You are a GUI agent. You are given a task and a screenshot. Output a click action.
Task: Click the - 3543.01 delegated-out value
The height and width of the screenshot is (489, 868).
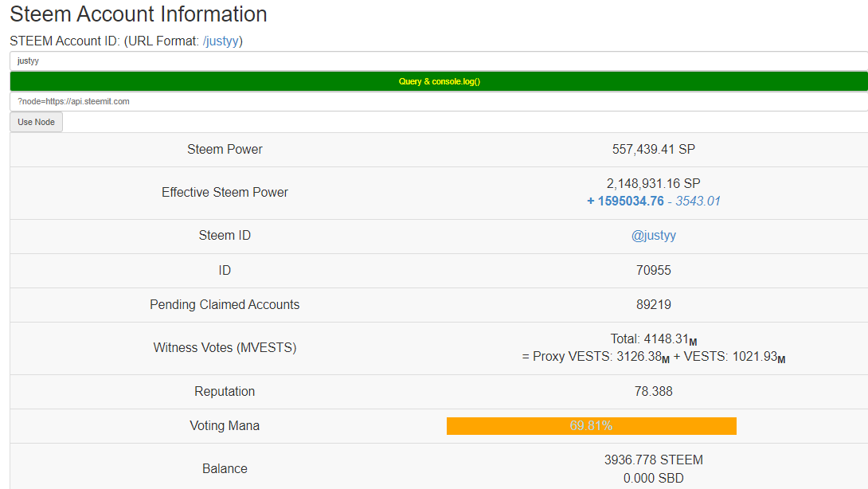click(x=694, y=201)
